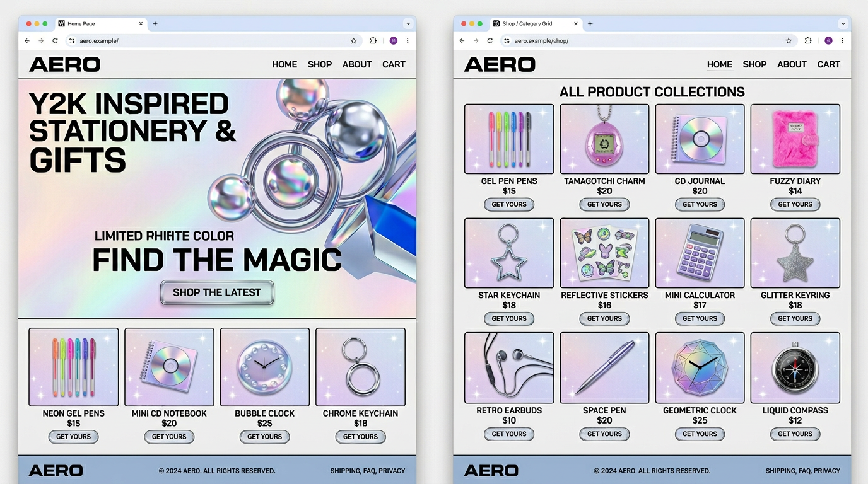Expand the tab search chevron in the Home Page window
868x484 pixels.
pos(408,24)
